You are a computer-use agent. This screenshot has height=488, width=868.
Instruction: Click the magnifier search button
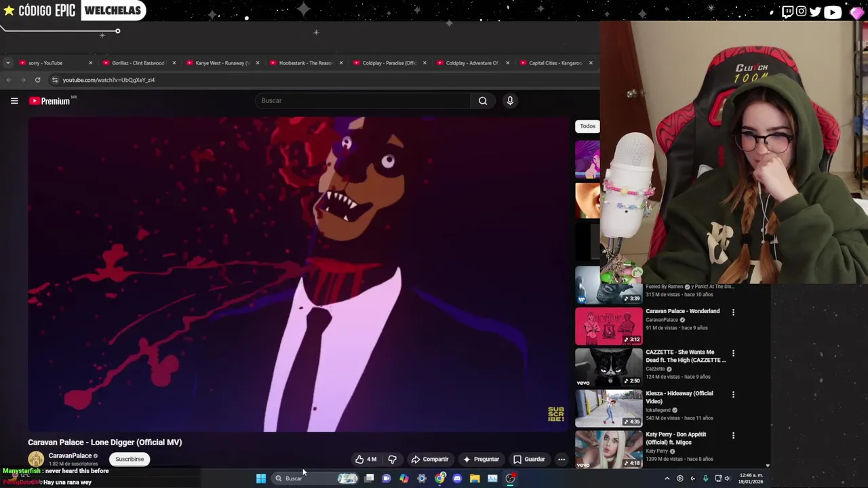pos(483,101)
